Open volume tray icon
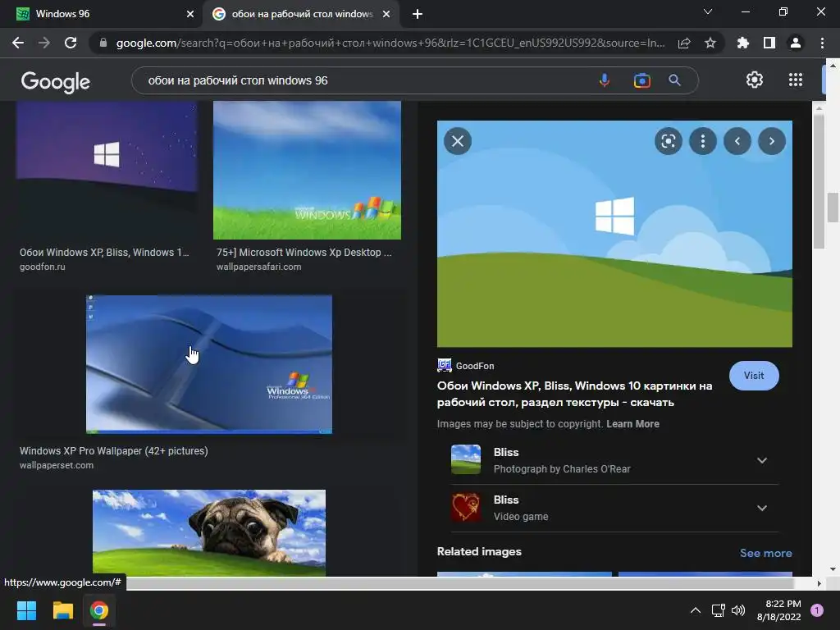The height and width of the screenshot is (630, 840). (738, 610)
